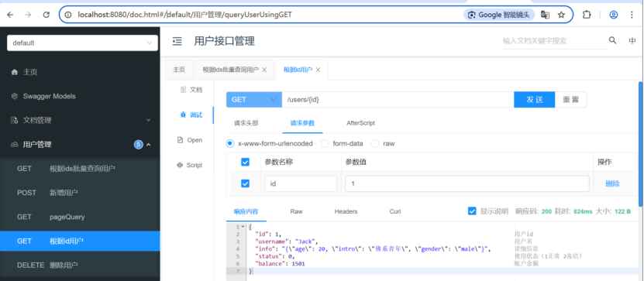
Task: Open the default group dropdown
Action: (82, 43)
